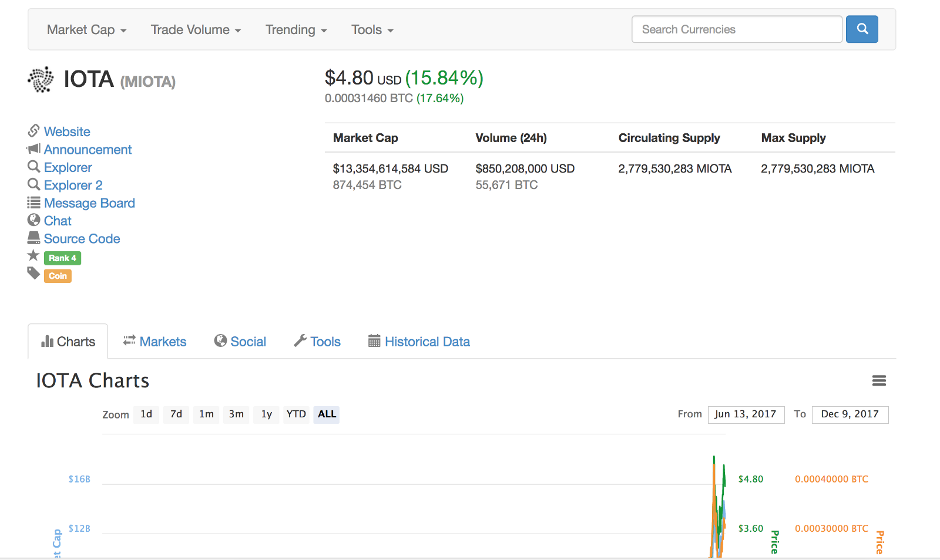Focus the Search Currencies field
The image size is (940, 560).
tap(737, 29)
